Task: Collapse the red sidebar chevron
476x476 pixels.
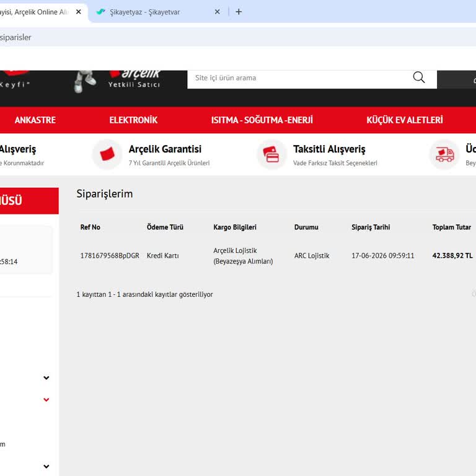Action: [x=46, y=400]
